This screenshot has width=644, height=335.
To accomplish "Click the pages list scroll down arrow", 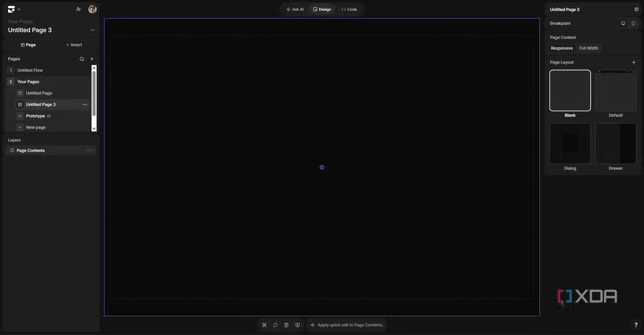I will [x=94, y=129].
